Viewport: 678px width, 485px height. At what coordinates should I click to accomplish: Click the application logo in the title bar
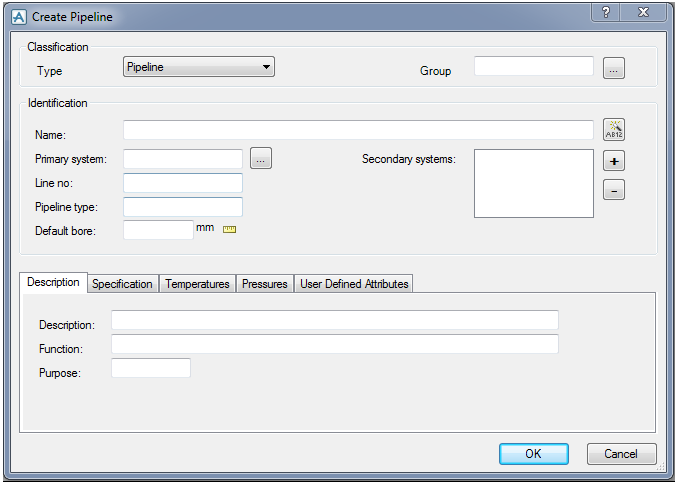(x=19, y=17)
